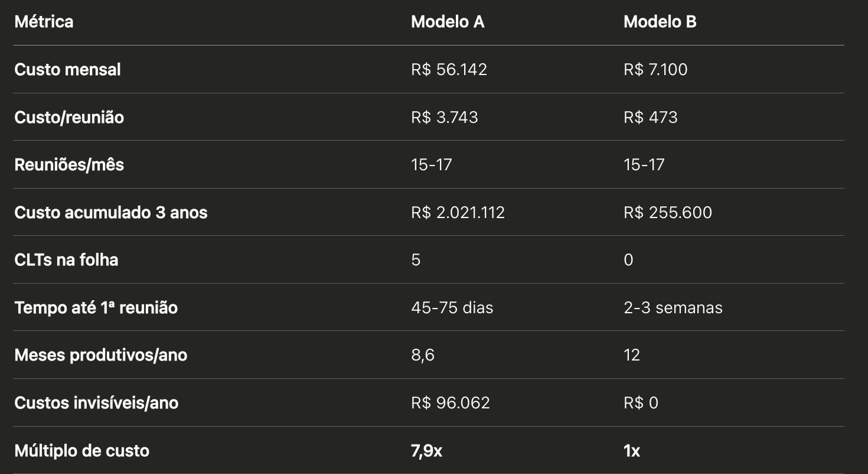868x474 pixels.
Task: Select the R$ 7.100 value
Action: (x=655, y=70)
